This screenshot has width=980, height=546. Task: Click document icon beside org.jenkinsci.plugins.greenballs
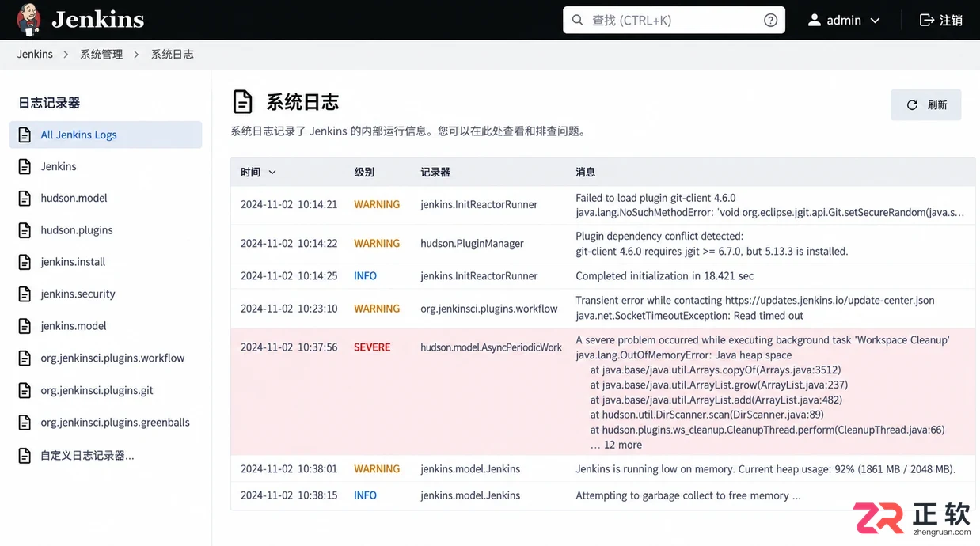(25, 423)
